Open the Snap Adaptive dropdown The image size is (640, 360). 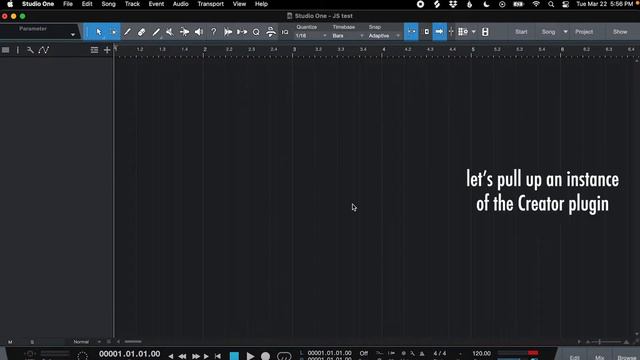click(x=384, y=36)
